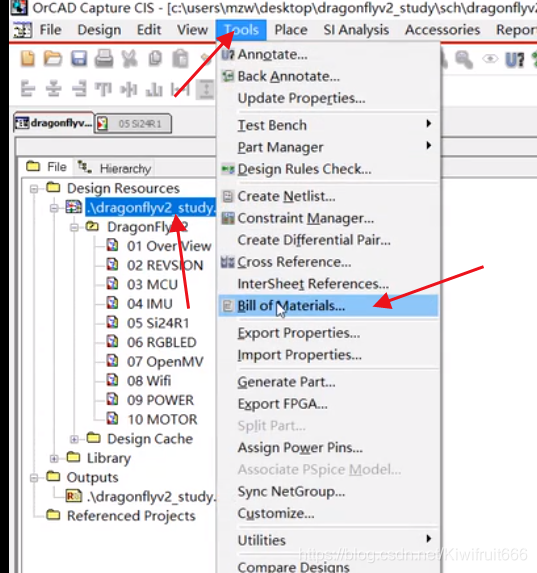Choose Generate Part... menu entry
Viewport: 537px width, 573px height.
pyautogui.click(x=329, y=382)
